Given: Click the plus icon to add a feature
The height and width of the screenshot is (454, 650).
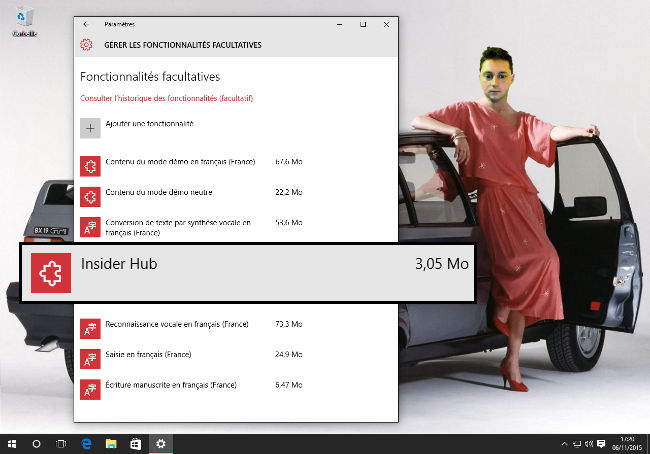Looking at the screenshot, I should click(x=90, y=128).
